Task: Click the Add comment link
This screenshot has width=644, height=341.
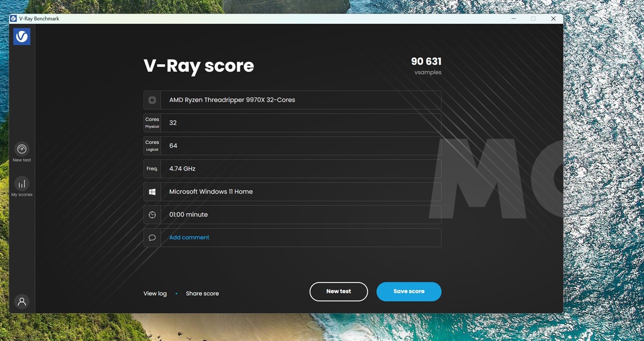Action: [189, 237]
